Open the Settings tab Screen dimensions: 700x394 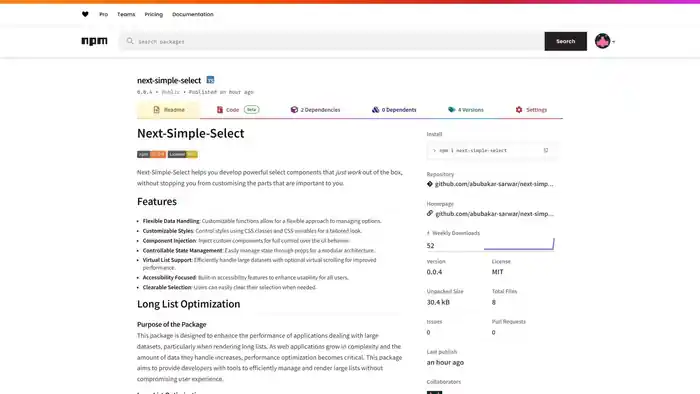[531, 110]
